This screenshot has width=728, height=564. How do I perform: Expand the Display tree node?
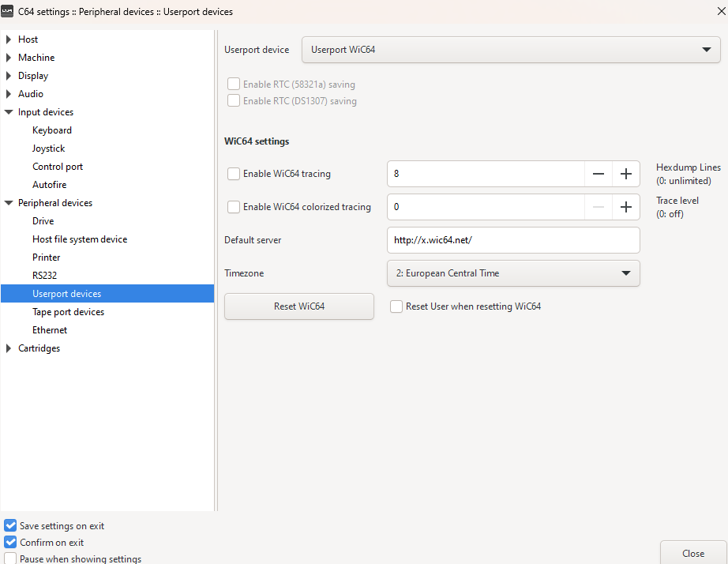coord(9,76)
